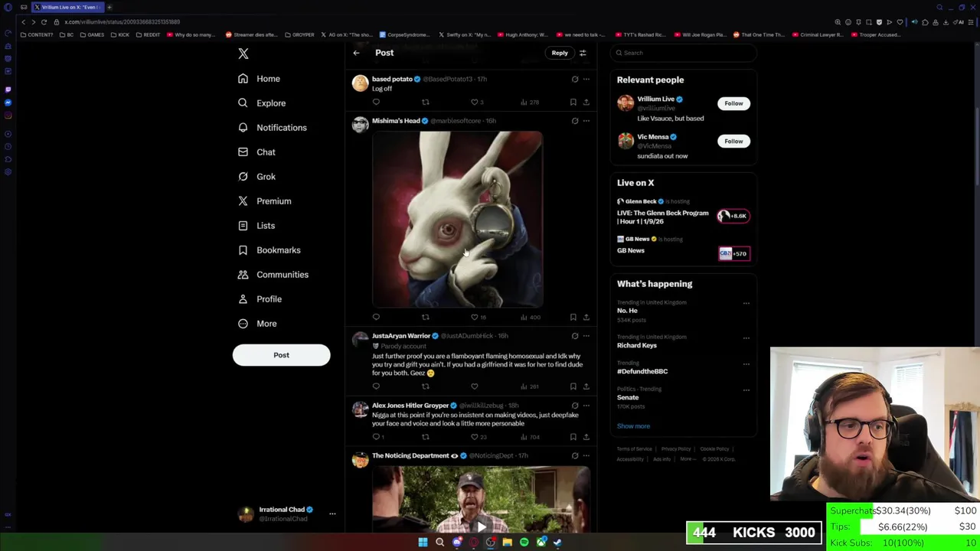This screenshot has width=980, height=551.
Task: Repost Mishima's Head rabbit post
Action: (x=425, y=317)
